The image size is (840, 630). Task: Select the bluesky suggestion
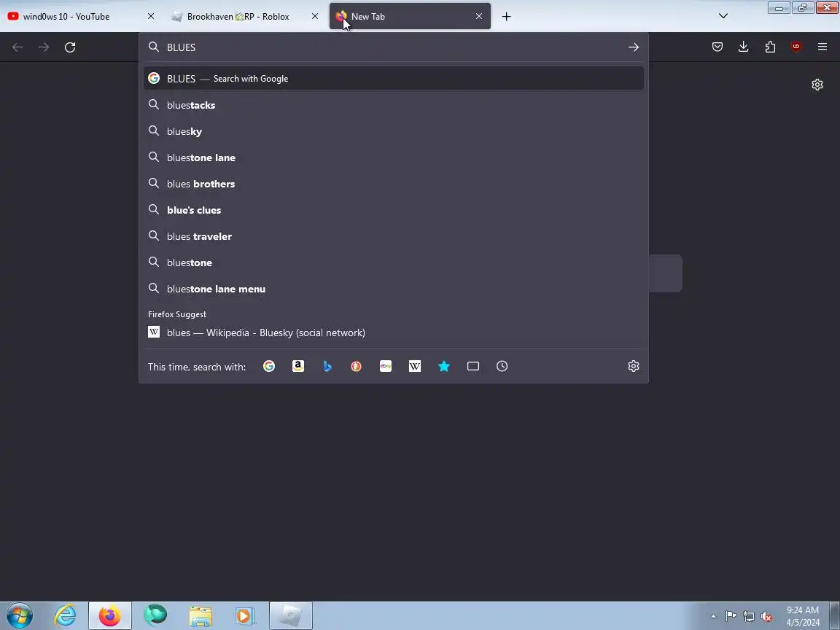coord(394,131)
